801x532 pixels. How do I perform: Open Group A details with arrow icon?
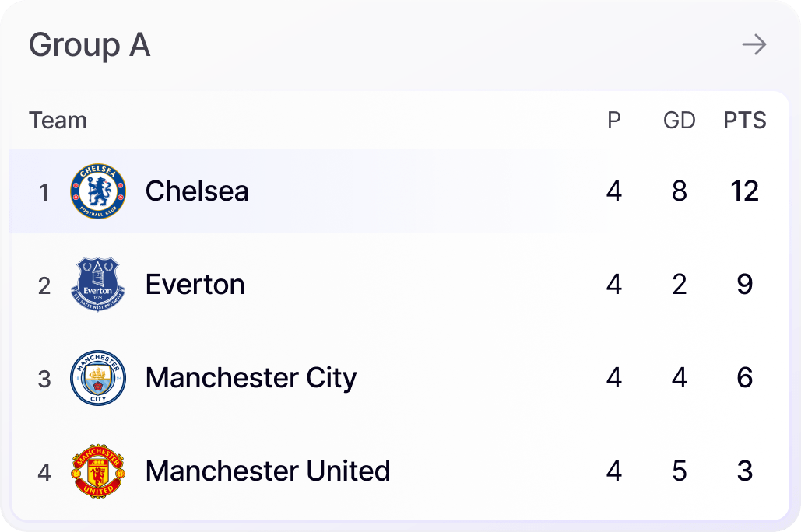coord(754,45)
